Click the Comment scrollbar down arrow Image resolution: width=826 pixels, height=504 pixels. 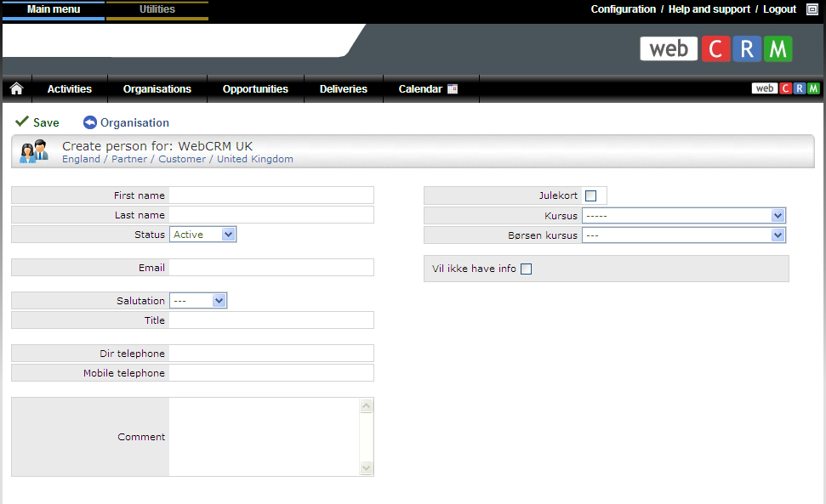click(x=366, y=467)
